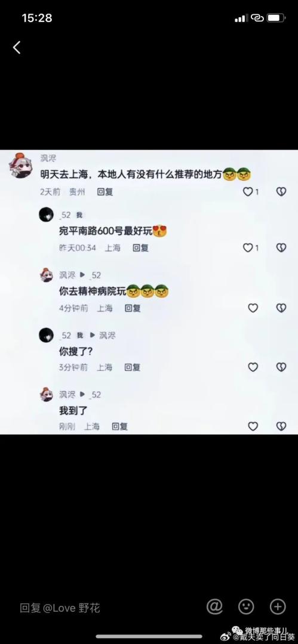Tap the back arrow at top left
The image size is (298, 644).
(x=17, y=48)
